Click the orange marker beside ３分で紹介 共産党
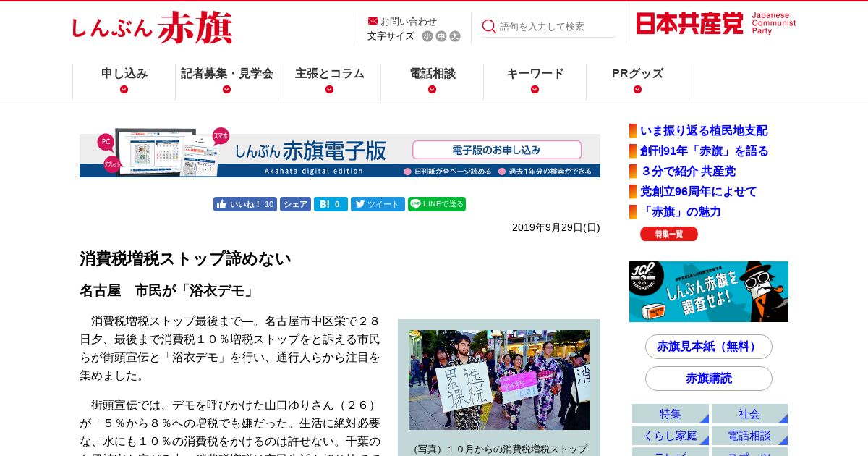Image resolution: width=868 pixels, height=456 pixels. point(633,172)
